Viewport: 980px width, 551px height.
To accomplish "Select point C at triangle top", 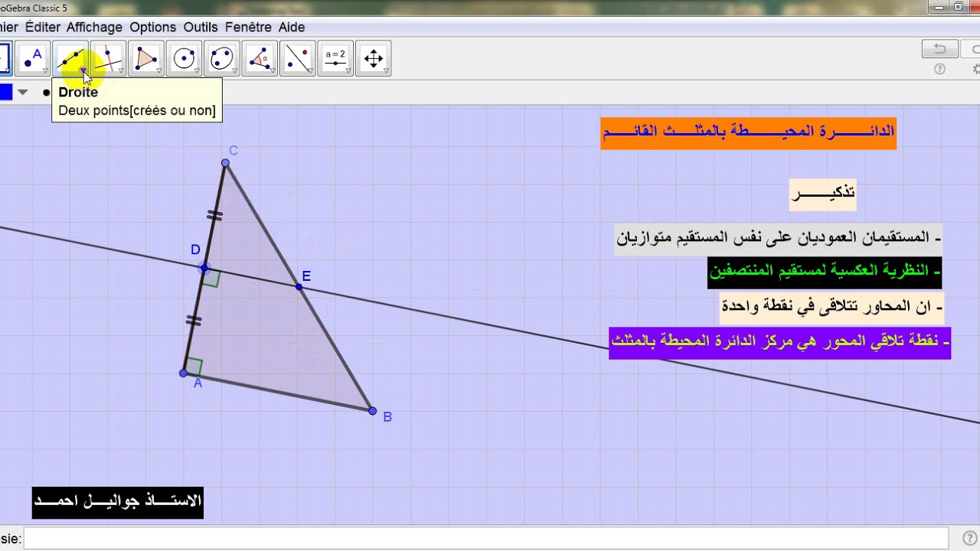I will pos(225,163).
